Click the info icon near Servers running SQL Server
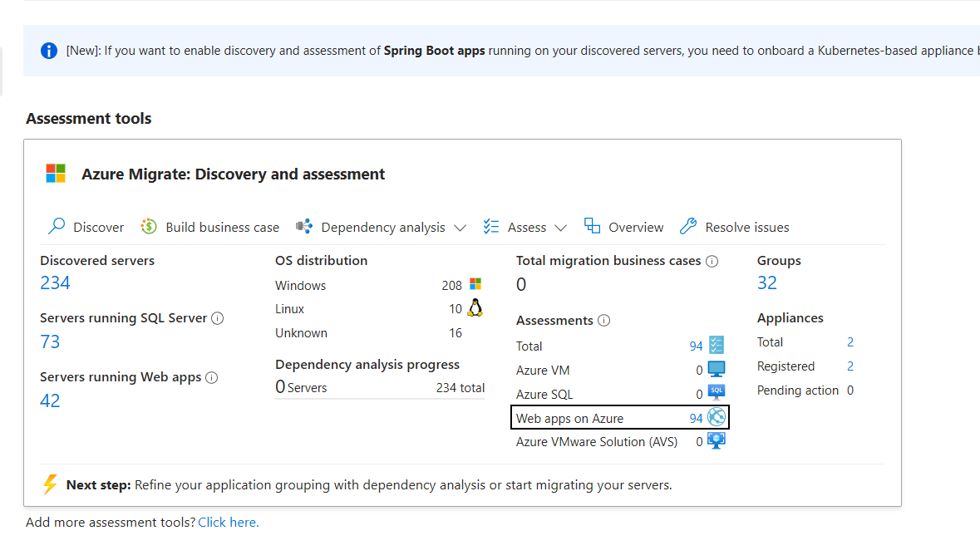980x555 pixels. [x=218, y=317]
